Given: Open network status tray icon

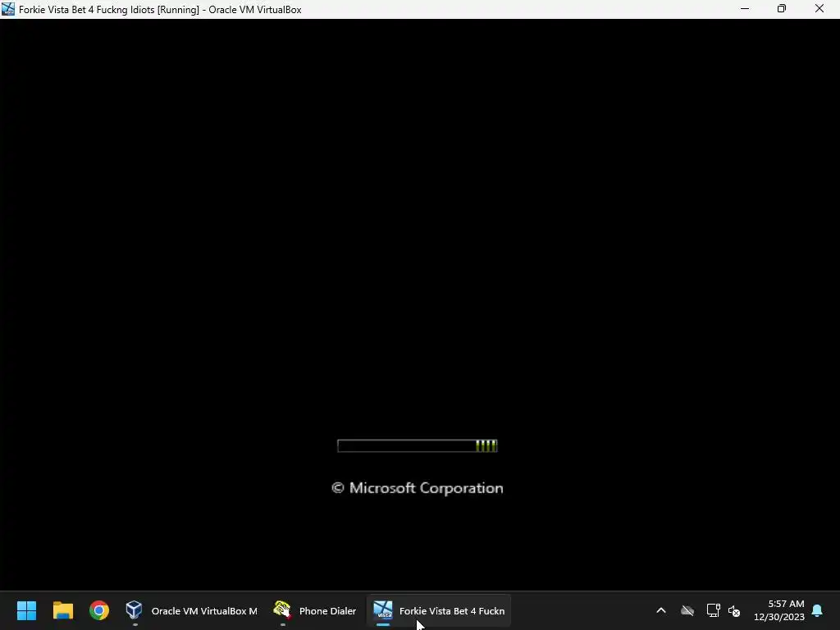Looking at the screenshot, I should click(713, 610).
